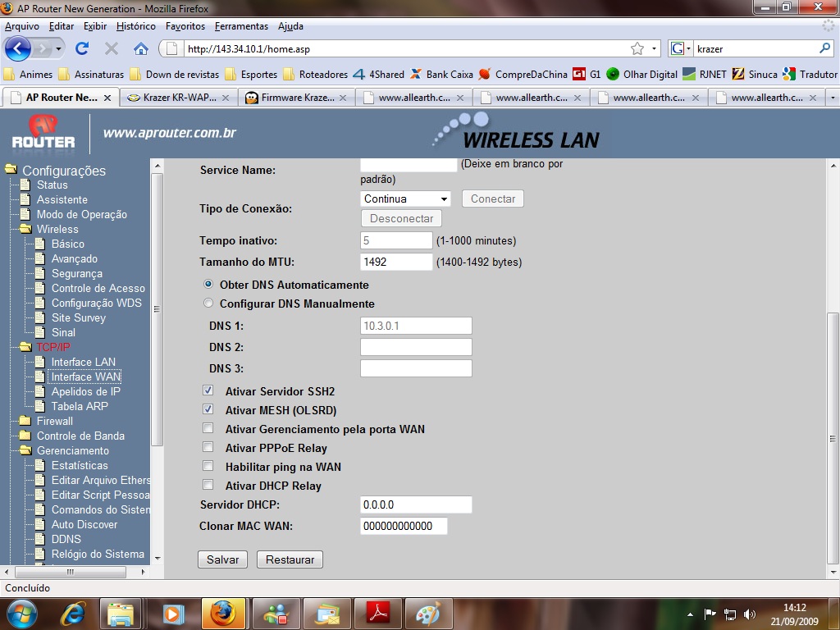The width and height of the screenshot is (840, 630).
Task: Open the Roteadores bookmark folder
Action: click(x=315, y=75)
